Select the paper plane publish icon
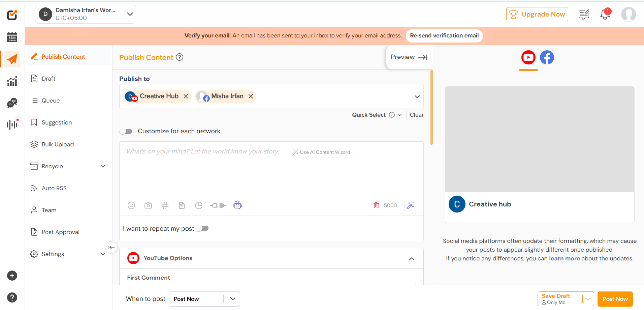The height and width of the screenshot is (310, 644). [x=12, y=59]
